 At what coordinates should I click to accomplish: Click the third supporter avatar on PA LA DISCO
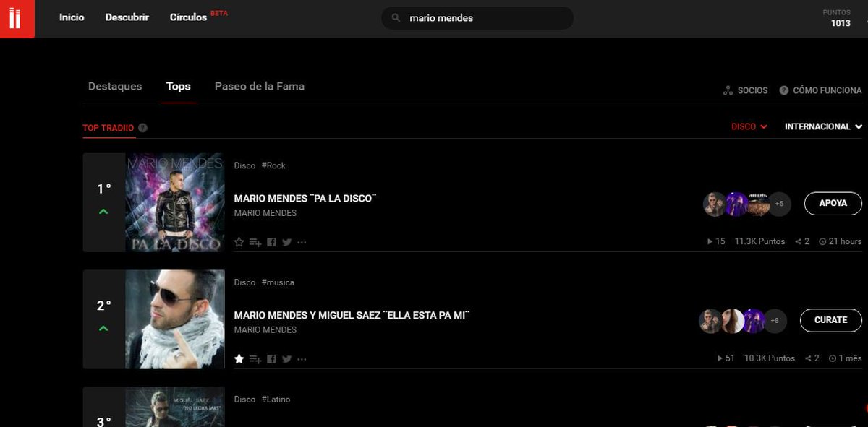point(758,204)
